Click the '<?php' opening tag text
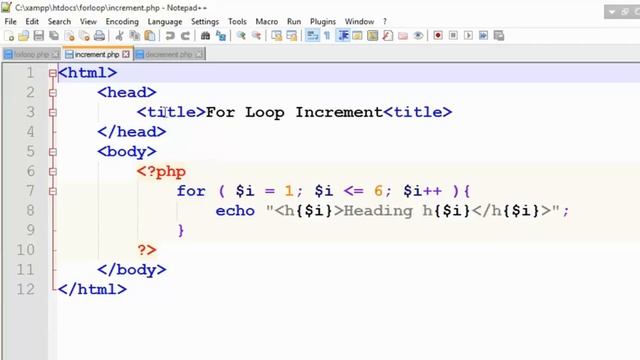The width and height of the screenshot is (640, 360). pos(161,172)
